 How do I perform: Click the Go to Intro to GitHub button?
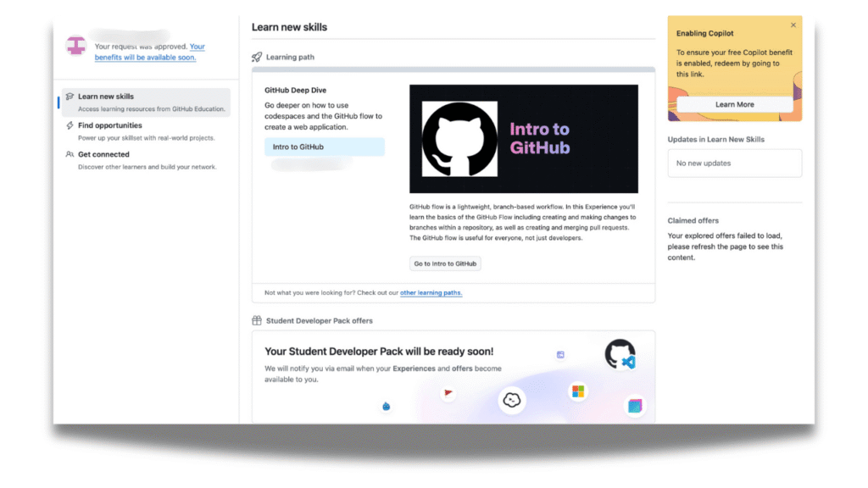pyautogui.click(x=445, y=263)
